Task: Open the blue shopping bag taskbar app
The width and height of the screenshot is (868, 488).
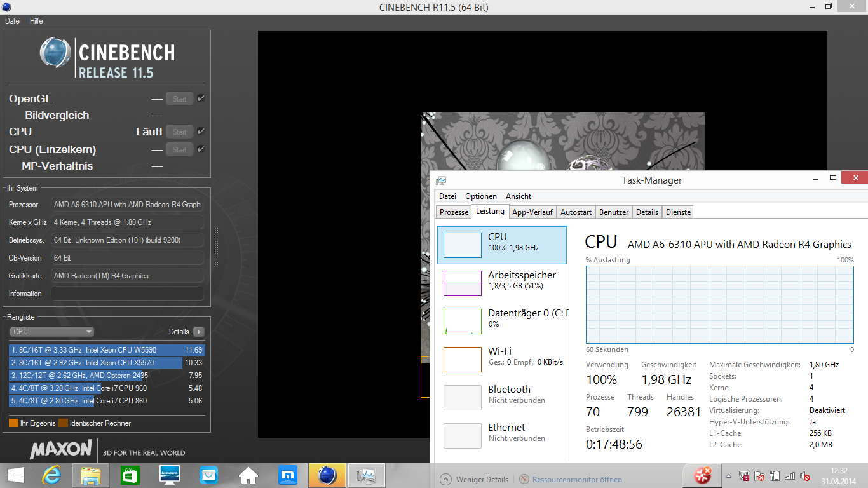Action: tap(208, 475)
